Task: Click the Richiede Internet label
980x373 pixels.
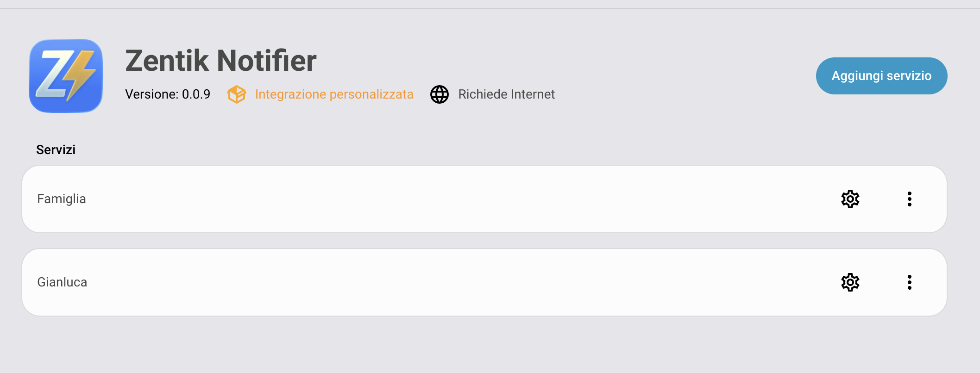Action: pyautogui.click(x=506, y=94)
